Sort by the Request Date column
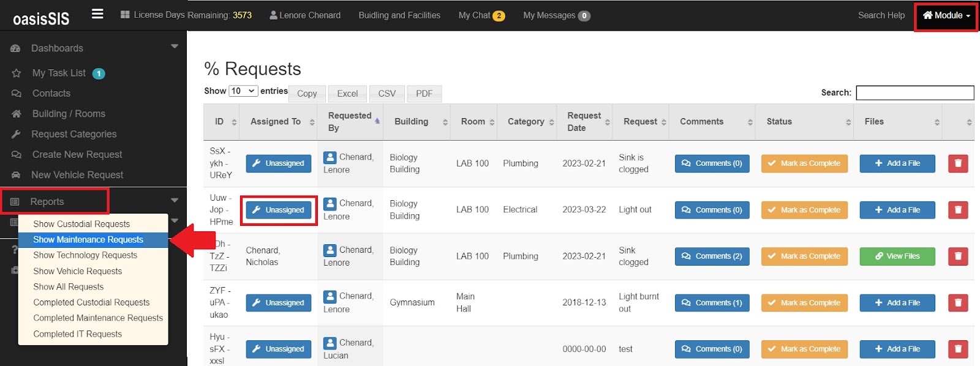Screen dimensions: 980x366 tap(584, 122)
